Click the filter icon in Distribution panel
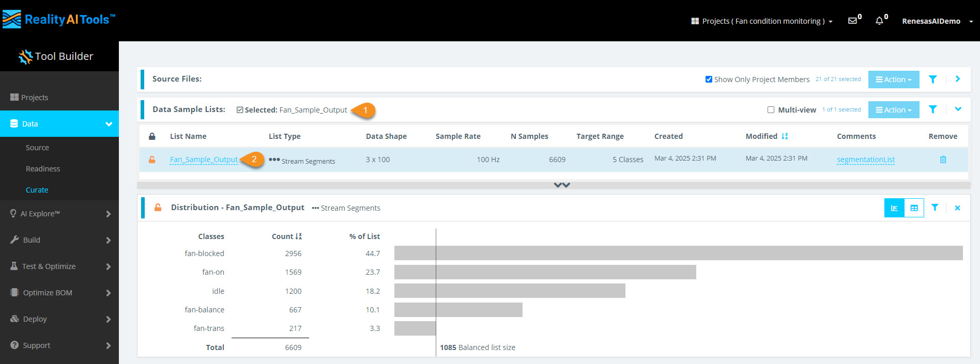 (935, 208)
